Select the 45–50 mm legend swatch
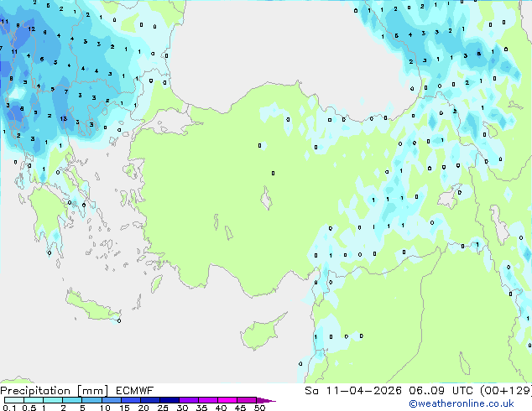 click(247, 400)
